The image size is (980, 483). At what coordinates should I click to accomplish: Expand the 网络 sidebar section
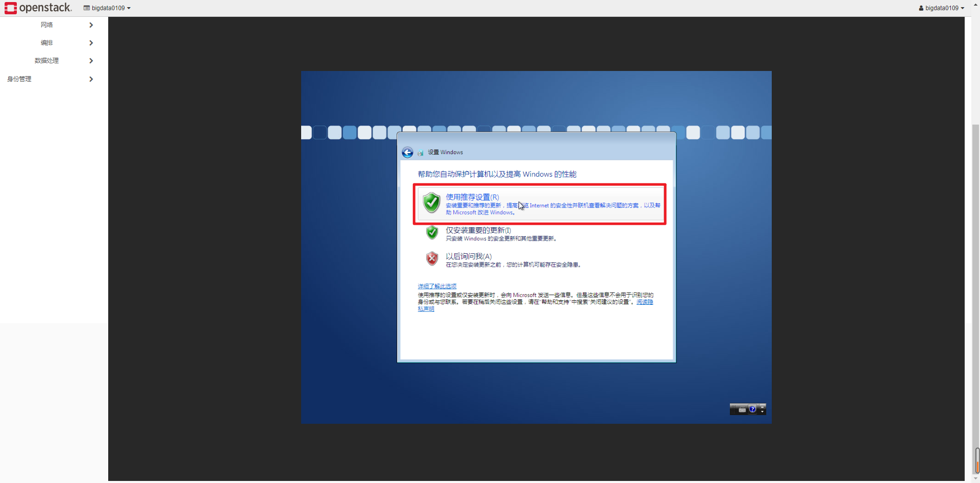[54, 25]
